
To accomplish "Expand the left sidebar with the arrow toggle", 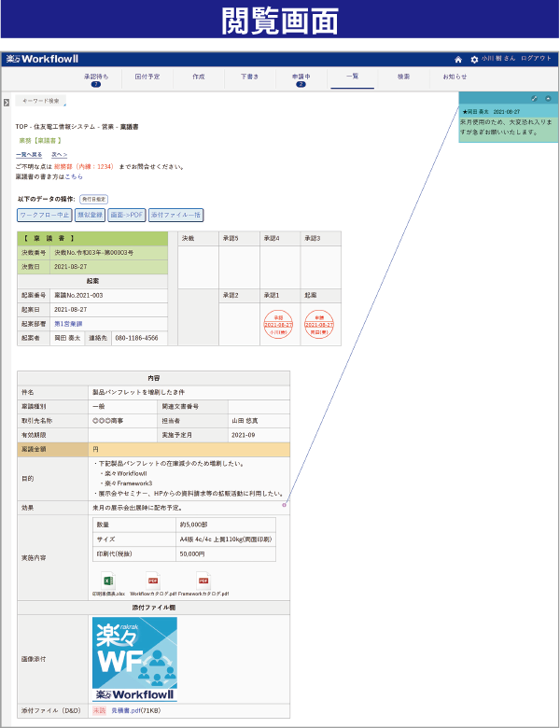I will click(7, 102).
